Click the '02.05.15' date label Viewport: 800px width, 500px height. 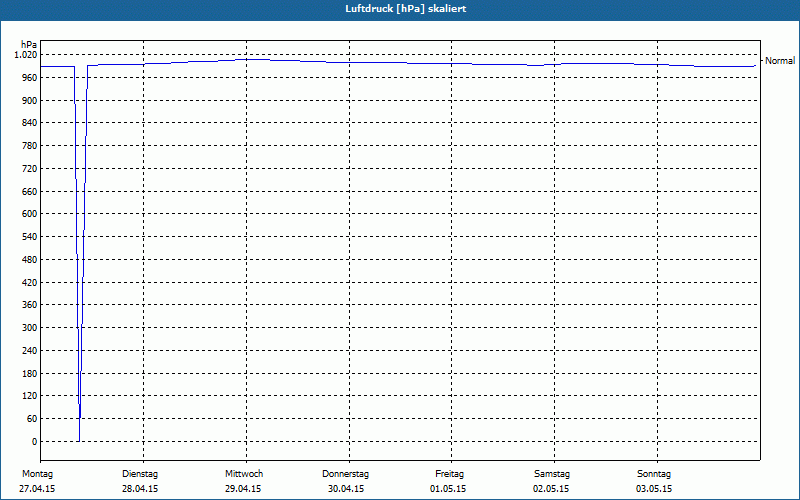(x=552, y=489)
